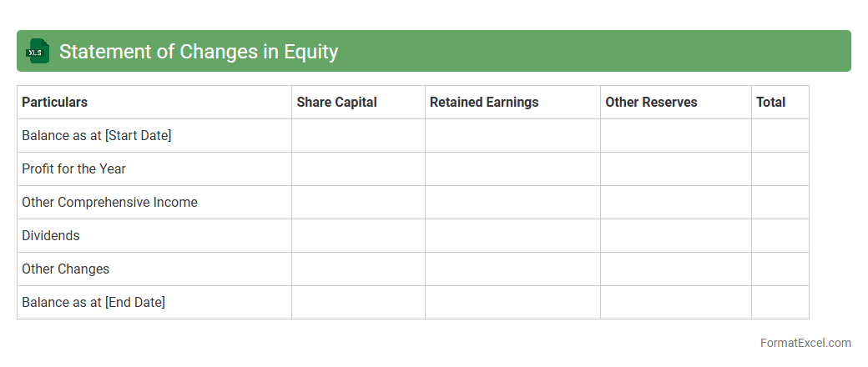Select the Retained Earnings column header
868x367 pixels.
484,103
